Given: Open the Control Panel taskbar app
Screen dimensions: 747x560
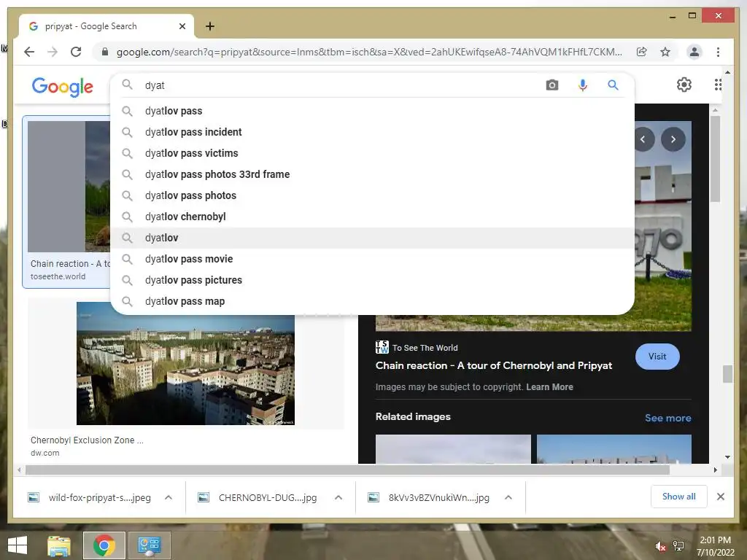Looking at the screenshot, I should click(149, 545).
